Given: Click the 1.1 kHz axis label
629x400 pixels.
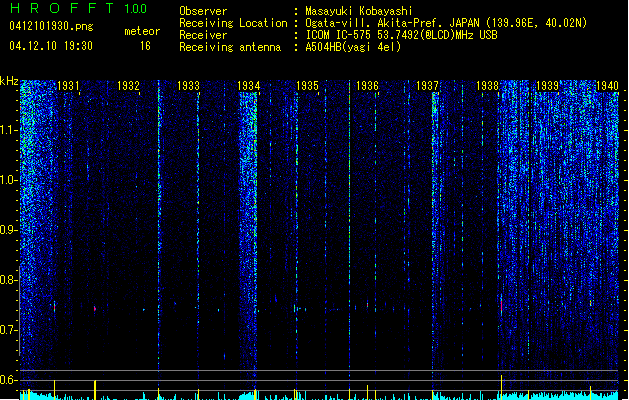Looking at the screenshot, I should [x=8, y=130].
